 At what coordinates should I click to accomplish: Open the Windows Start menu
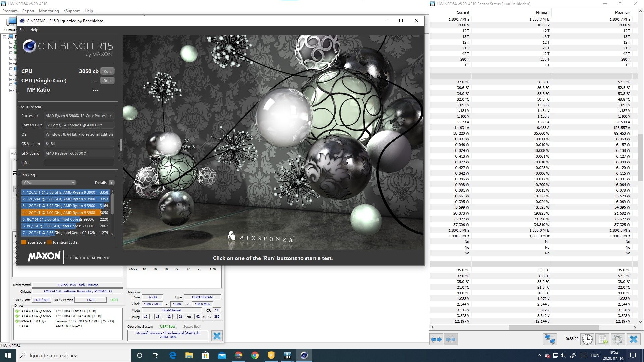8,355
